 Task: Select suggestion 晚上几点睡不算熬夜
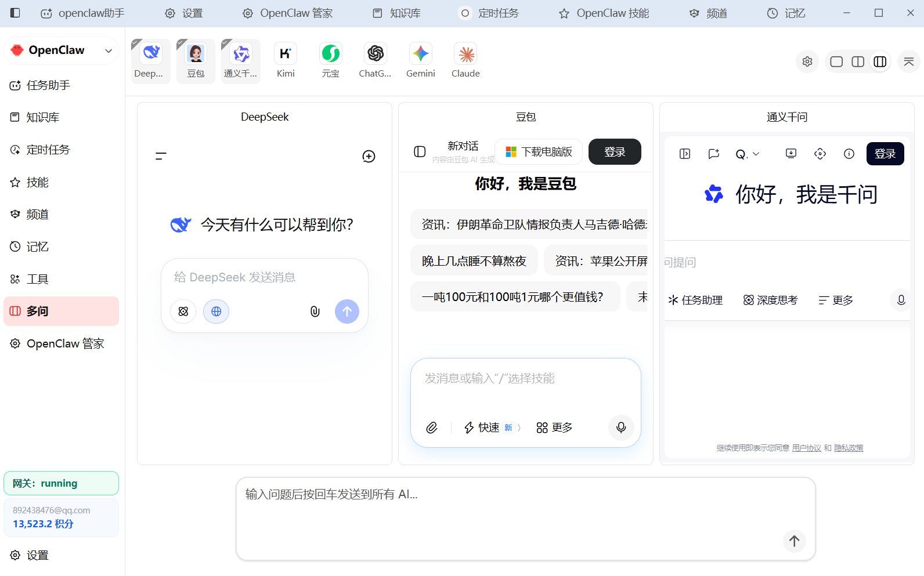pos(474,261)
